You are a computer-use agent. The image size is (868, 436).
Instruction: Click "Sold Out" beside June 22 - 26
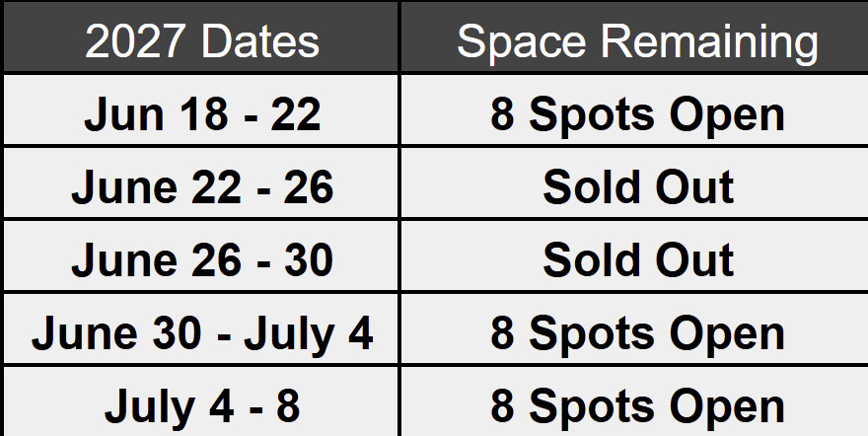638,186
